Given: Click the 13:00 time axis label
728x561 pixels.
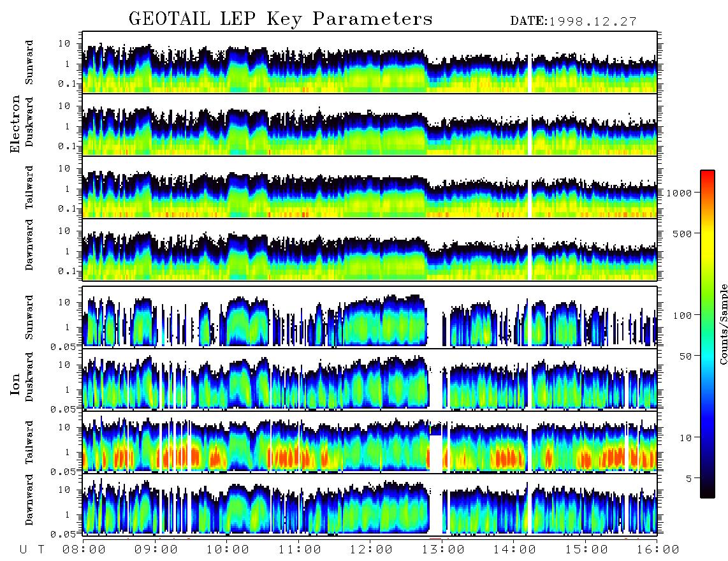Looking at the screenshot, I should [x=443, y=550].
